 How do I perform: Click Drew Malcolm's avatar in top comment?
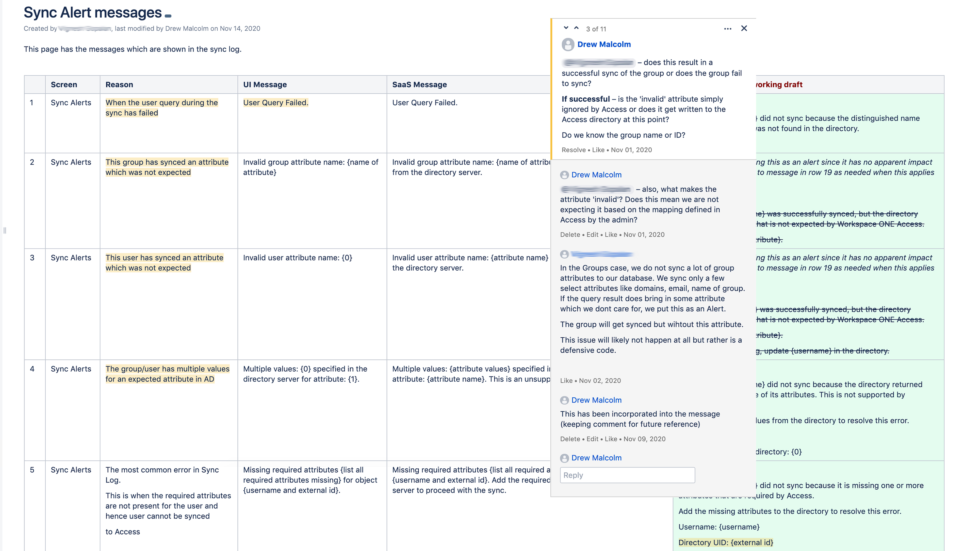pos(568,44)
